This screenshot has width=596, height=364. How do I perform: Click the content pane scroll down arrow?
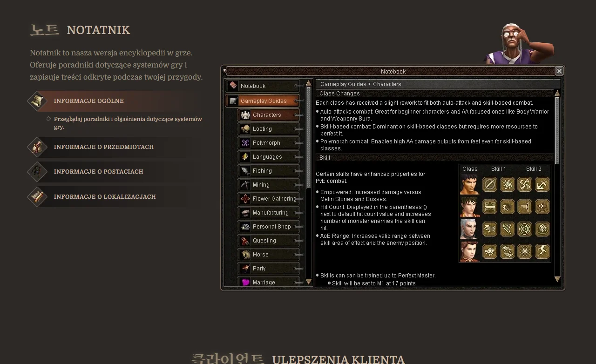pos(557,279)
